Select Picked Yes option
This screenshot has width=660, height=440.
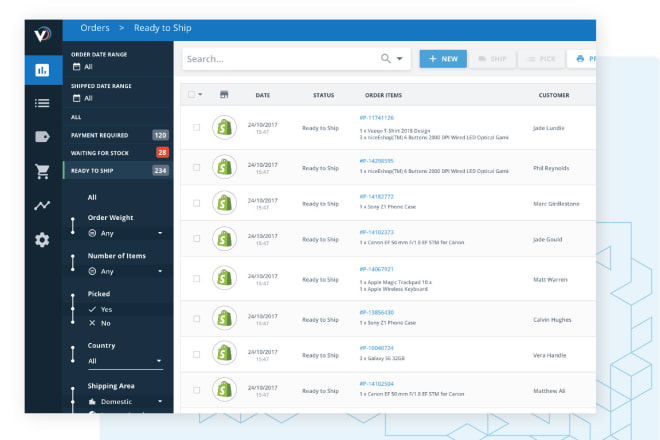[x=100, y=309]
